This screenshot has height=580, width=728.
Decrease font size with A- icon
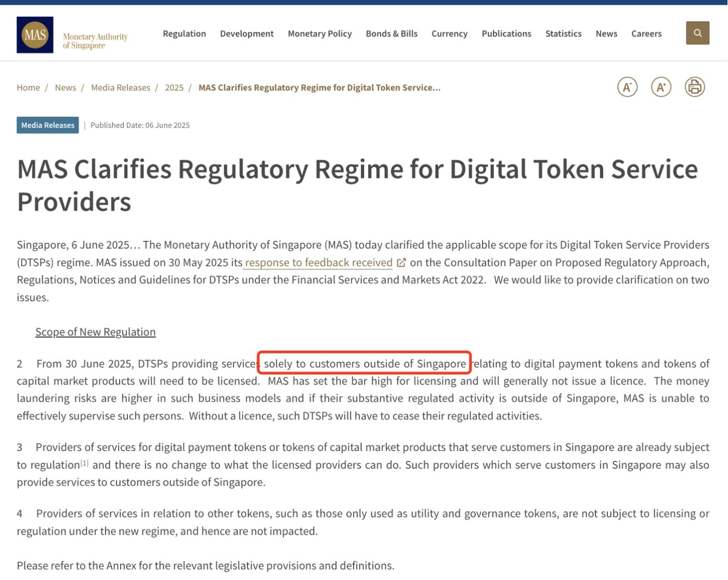pyautogui.click(x=627, y=87)
